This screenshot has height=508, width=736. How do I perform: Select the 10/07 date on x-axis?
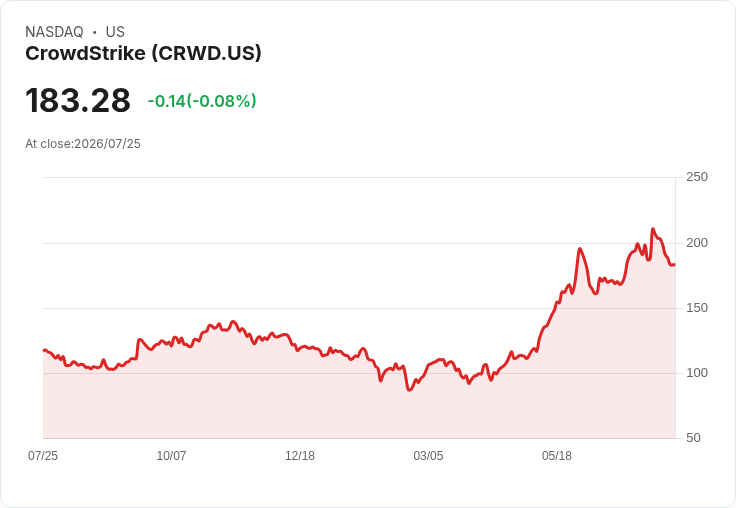(171, 456)
